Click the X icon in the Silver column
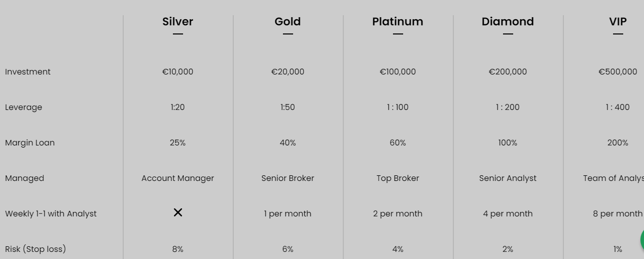This screenshot has width=644, height=259. click(x=177, y=213)
